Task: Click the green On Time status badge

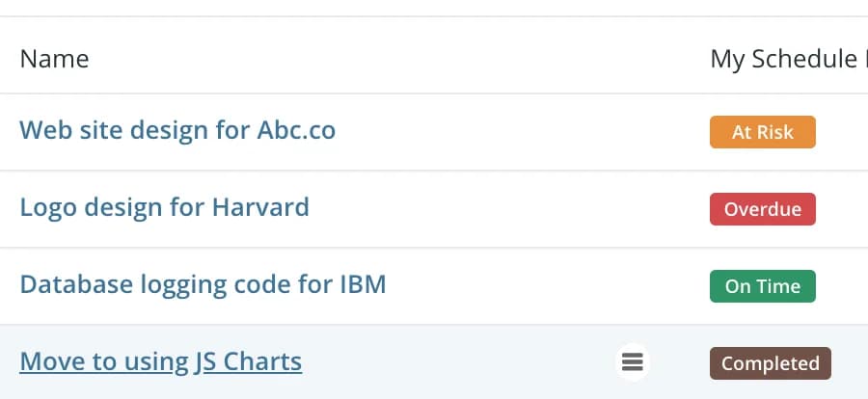Action: (762, 286)
